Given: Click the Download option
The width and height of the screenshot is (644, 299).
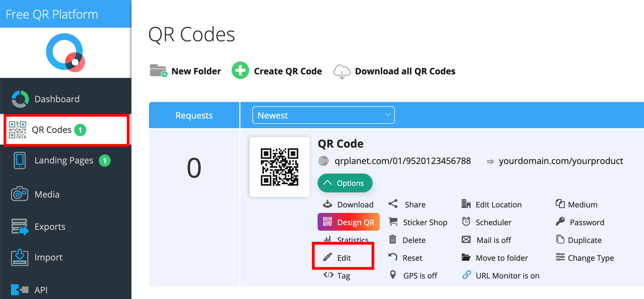Looking at the screenshot, I should pos(355,205).
